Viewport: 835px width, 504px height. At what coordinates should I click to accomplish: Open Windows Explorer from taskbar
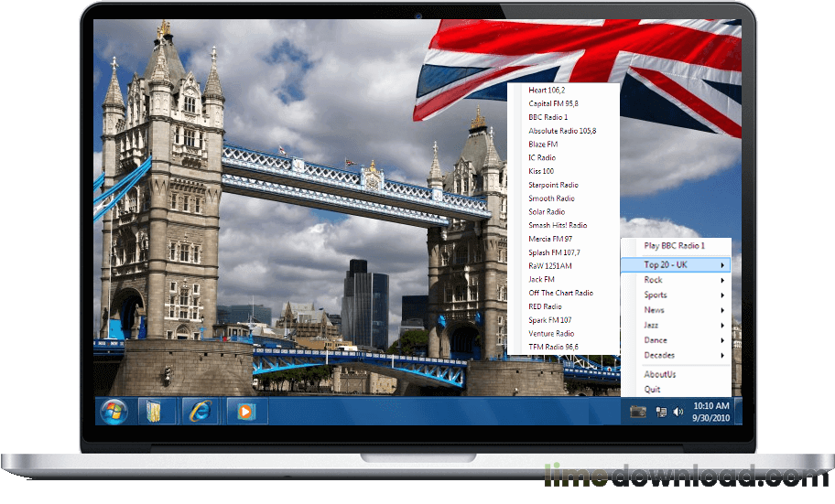tap(155, 412)
